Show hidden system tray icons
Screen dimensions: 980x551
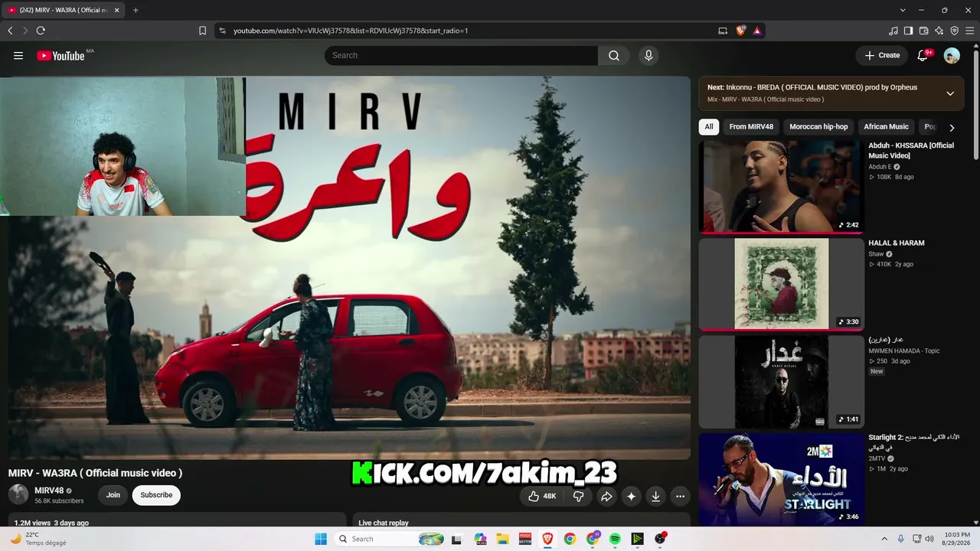886,539
